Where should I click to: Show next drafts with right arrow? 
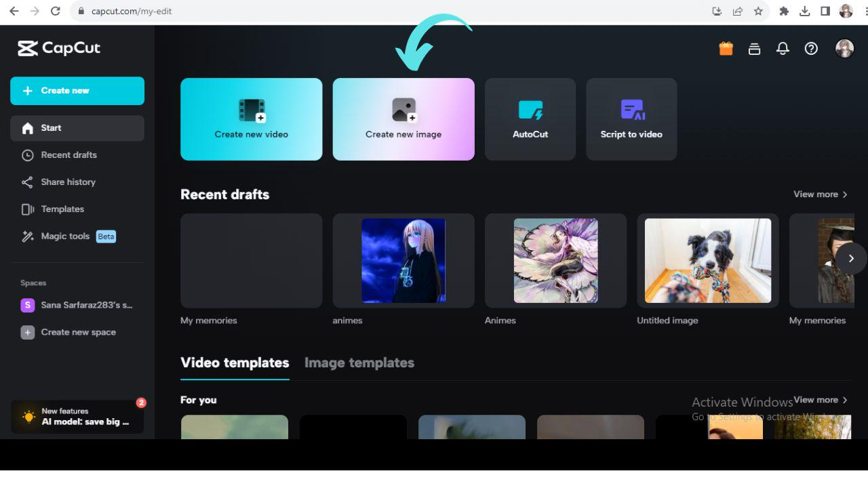pos(851,258)
